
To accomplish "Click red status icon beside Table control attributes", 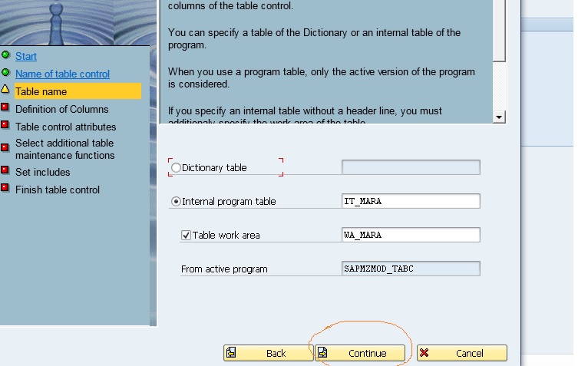I will pyautogui.click(x=5, y=125).
